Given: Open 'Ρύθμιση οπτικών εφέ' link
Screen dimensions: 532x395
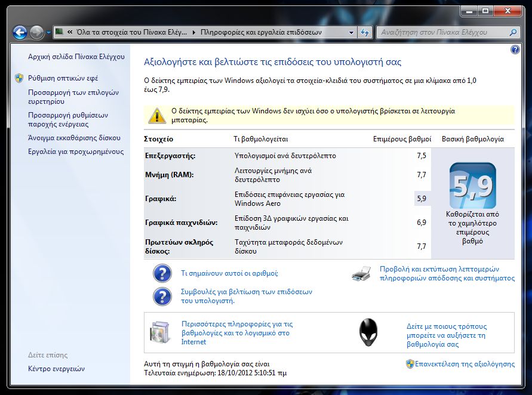Looking at the screenshot, I should [63, 78].
